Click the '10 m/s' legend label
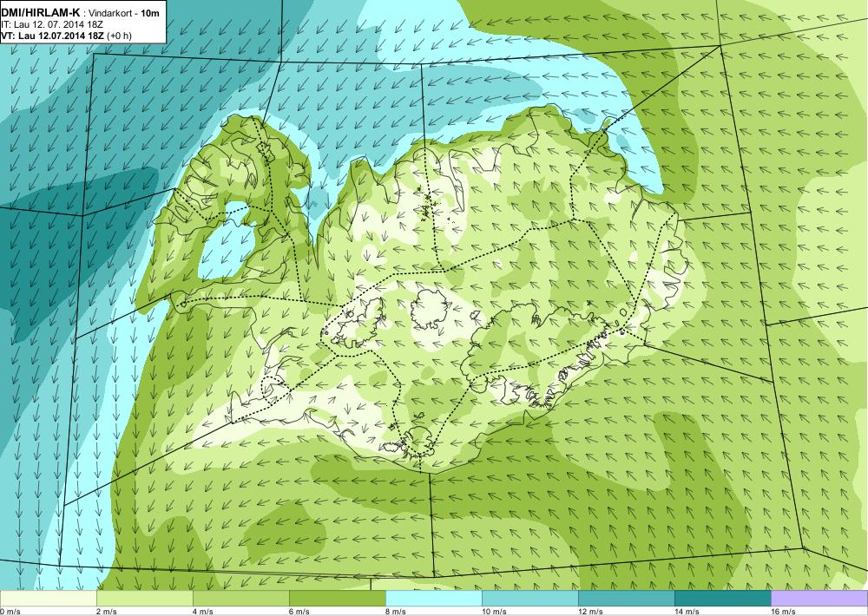The image size is (868, 616). tap(495, 612)
